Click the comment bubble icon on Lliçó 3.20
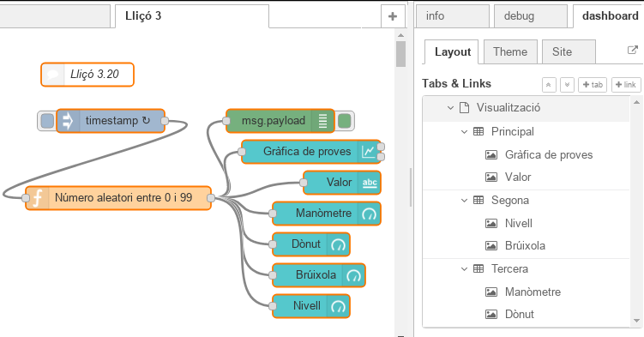Screen dimensions: 644x337 (x=53, y=75)
